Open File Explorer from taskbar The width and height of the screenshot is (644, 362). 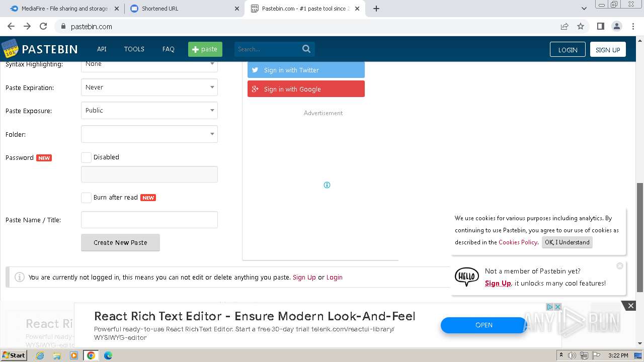pos(57,355)
